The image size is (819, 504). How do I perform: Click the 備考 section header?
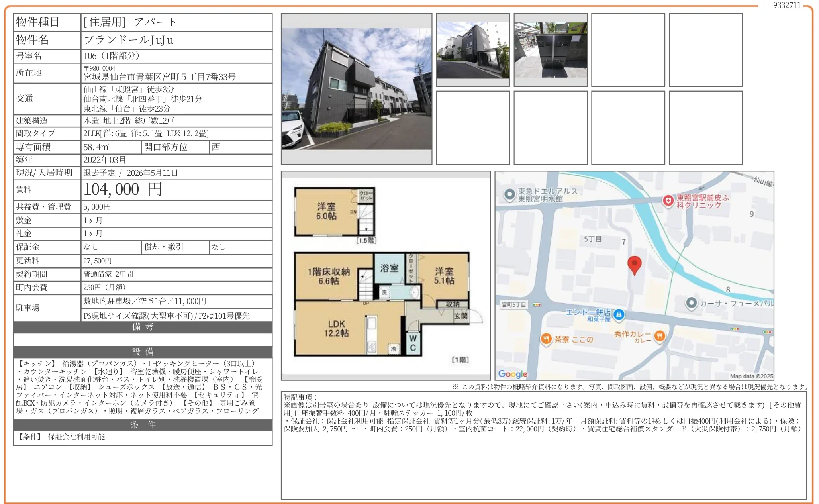[x=143, y=327]
